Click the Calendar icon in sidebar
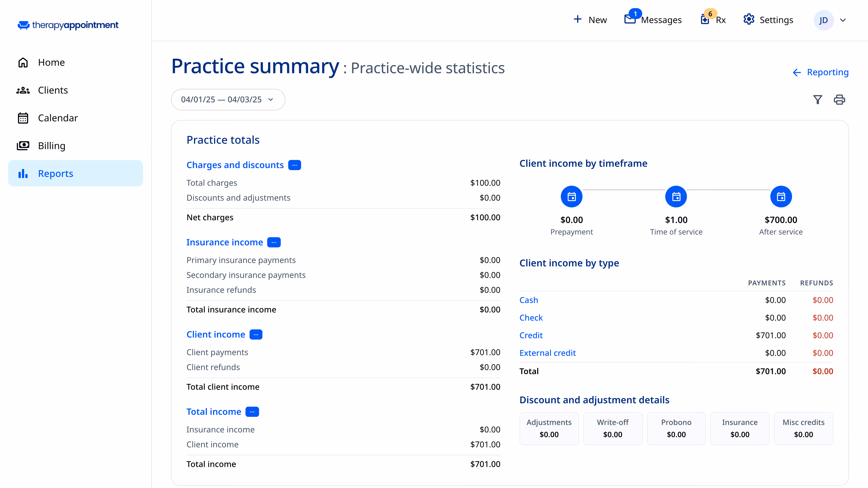Image resolution: width=868 pixels, height=488 pixels. coord(23,118)
